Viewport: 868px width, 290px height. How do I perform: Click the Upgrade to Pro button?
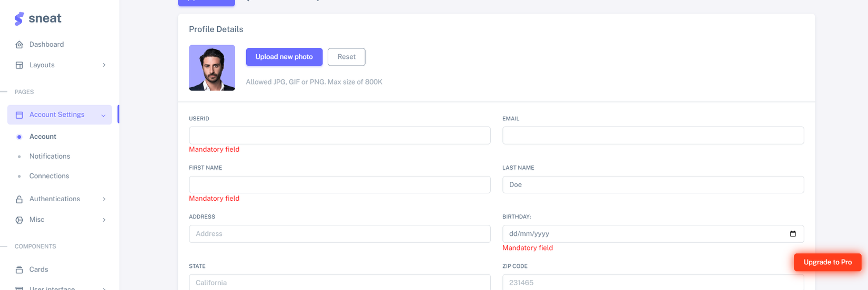coord(827,262)
